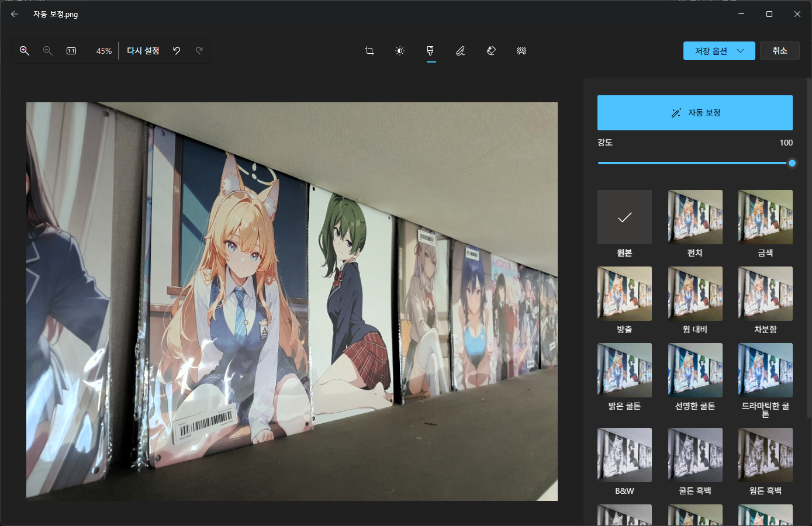Open the 저장 옵션 dropdown
Image resolution: width=812 pixels, height=526 pixels.
(719, 51)
